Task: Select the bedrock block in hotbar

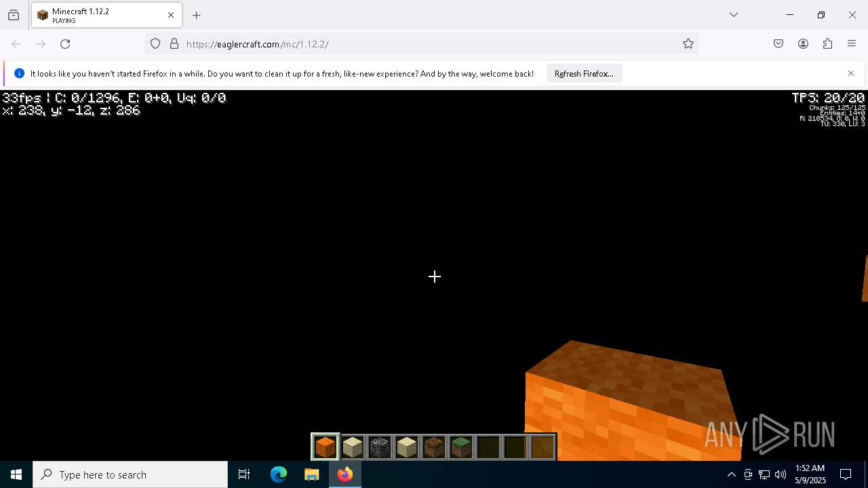Action: click(380, 447)
